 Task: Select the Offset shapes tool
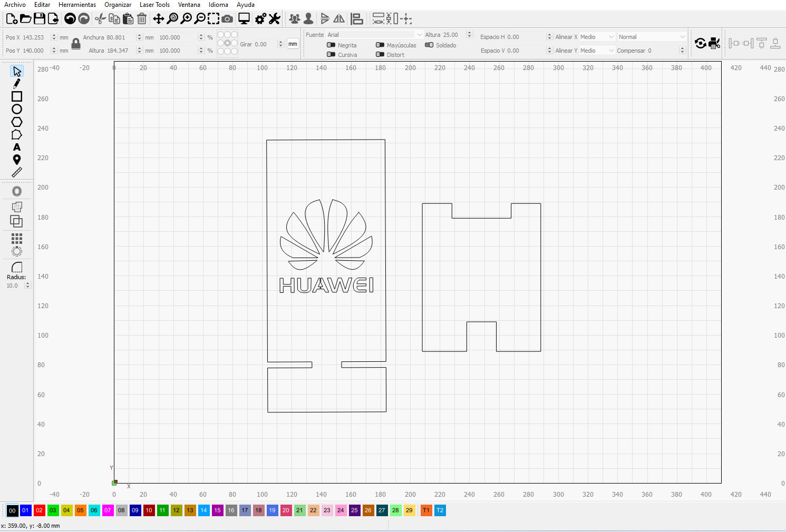pyautogui.click(x=17, y=191)
